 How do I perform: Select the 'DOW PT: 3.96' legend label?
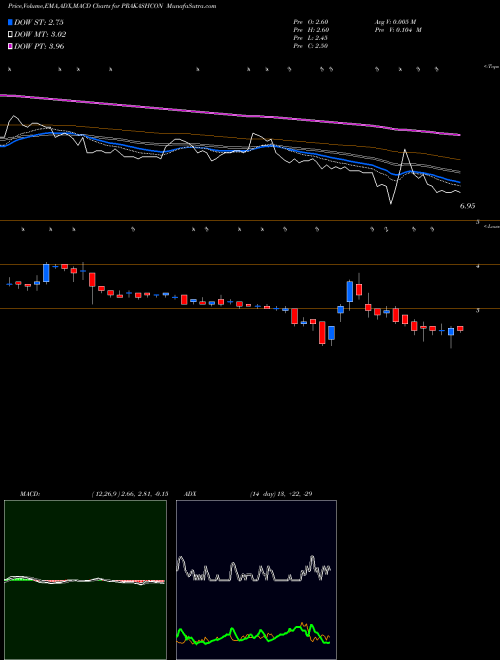(x=39, y=46)
